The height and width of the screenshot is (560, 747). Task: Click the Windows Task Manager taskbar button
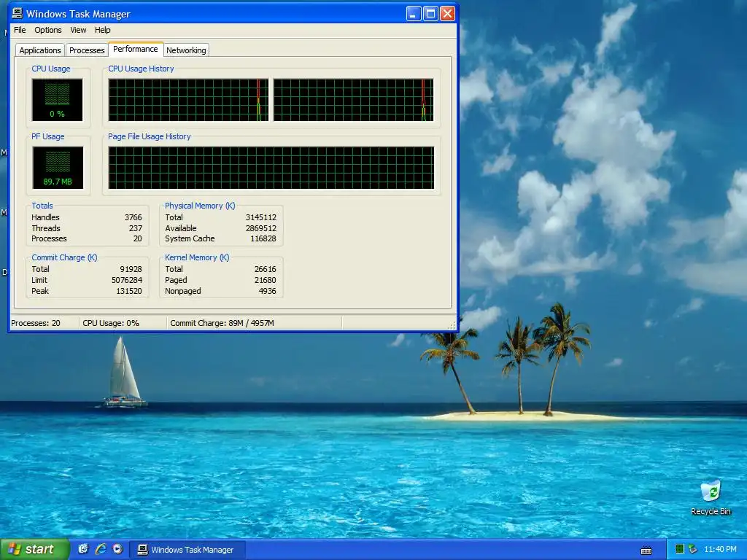[x=187, y=550]
